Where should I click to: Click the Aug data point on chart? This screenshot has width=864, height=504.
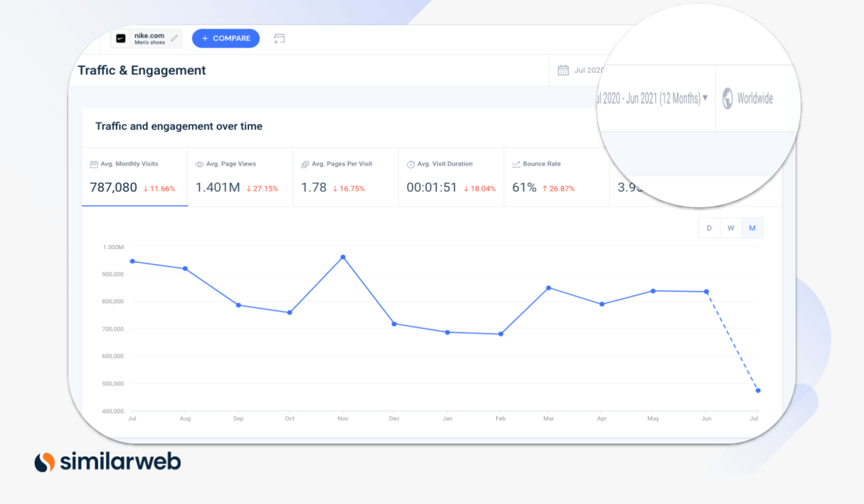(x=185, y=269)
